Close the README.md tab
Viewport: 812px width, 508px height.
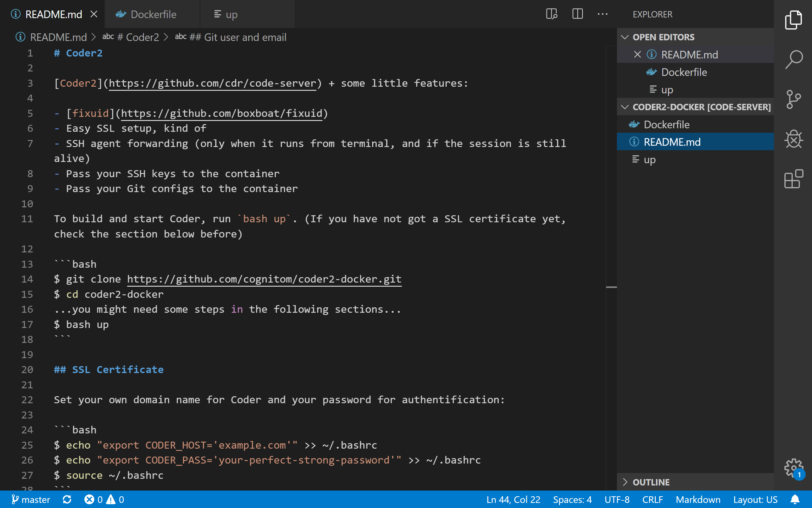click(x=94, y=14)
